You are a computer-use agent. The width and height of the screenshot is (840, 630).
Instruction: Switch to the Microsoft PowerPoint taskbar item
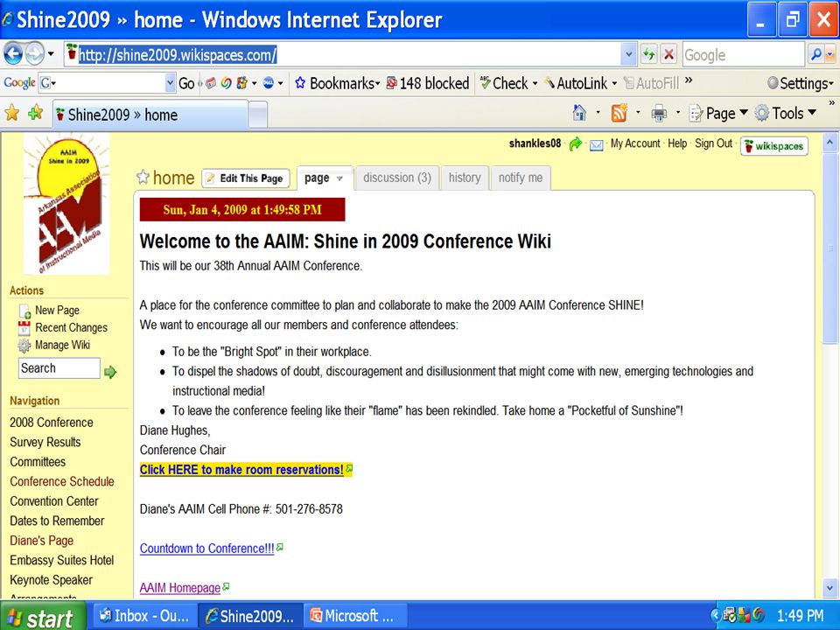354,616
